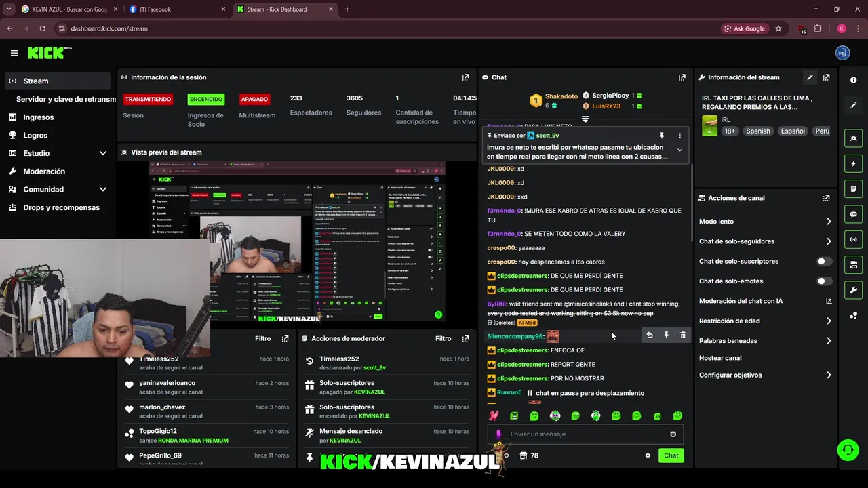Image resolution: width=868 pixels, height=488 pixels.
Task: Click the Spanish tag in stream info
Action: point(758,131)
